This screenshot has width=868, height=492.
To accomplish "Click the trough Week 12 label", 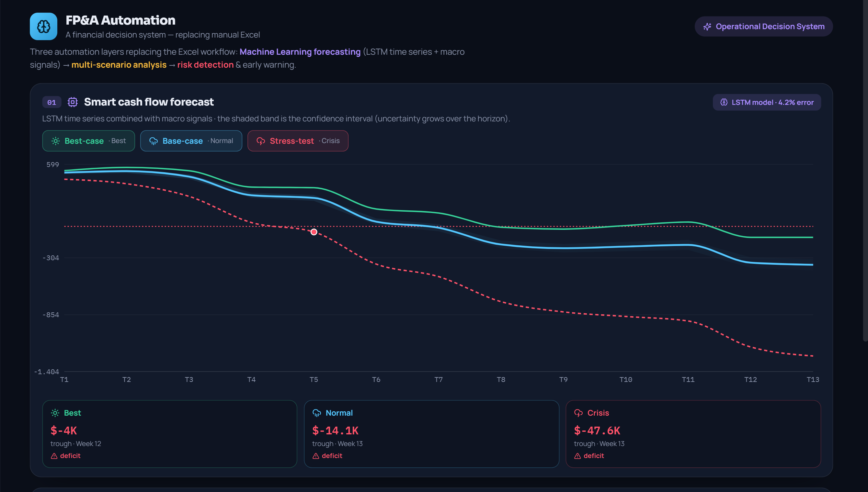I will point(76,444).
